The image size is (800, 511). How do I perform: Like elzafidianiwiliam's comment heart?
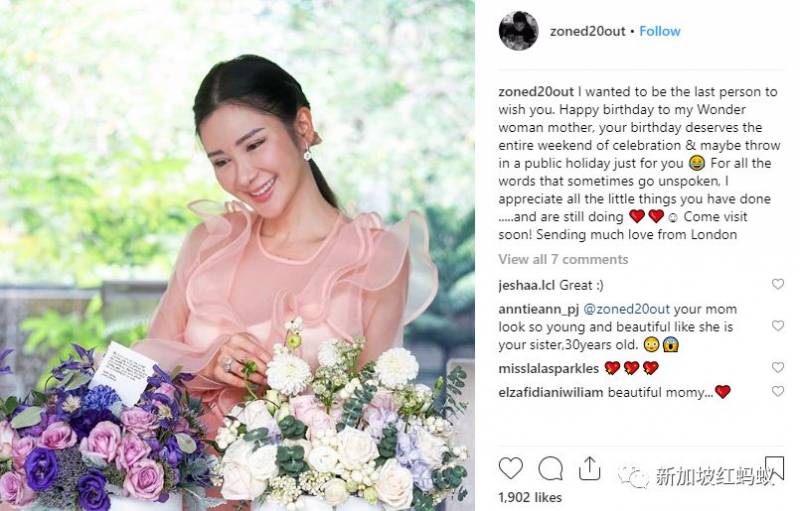[x=778, y=391]
